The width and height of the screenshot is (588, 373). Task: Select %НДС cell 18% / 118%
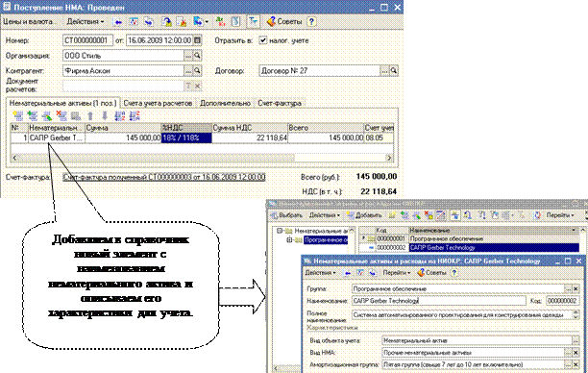tap(186, 138)
